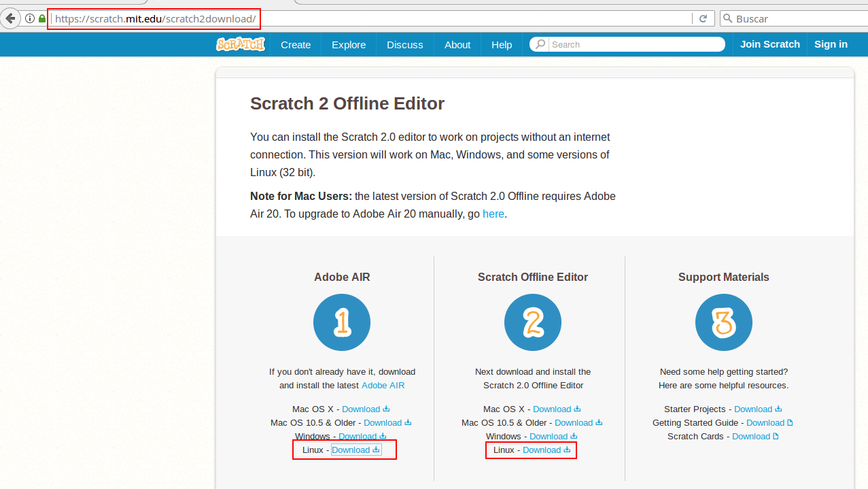Click the reload page icon
This screenshot has height=489, width=868.
(703, 18)
